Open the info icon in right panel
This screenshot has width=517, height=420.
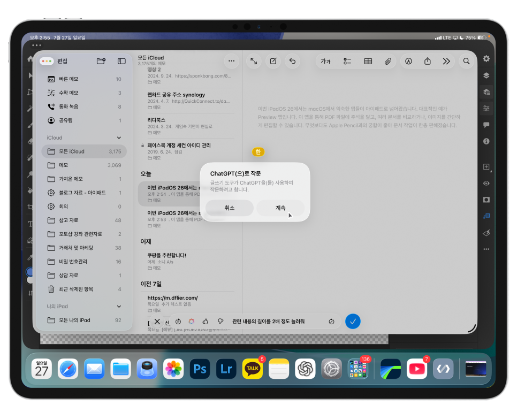click(x=486, y=141)
